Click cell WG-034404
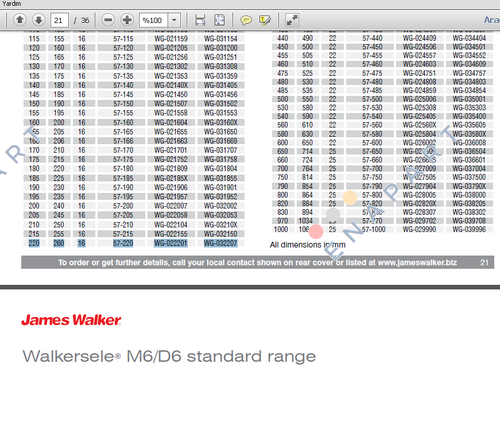 (x=469, y=38)
